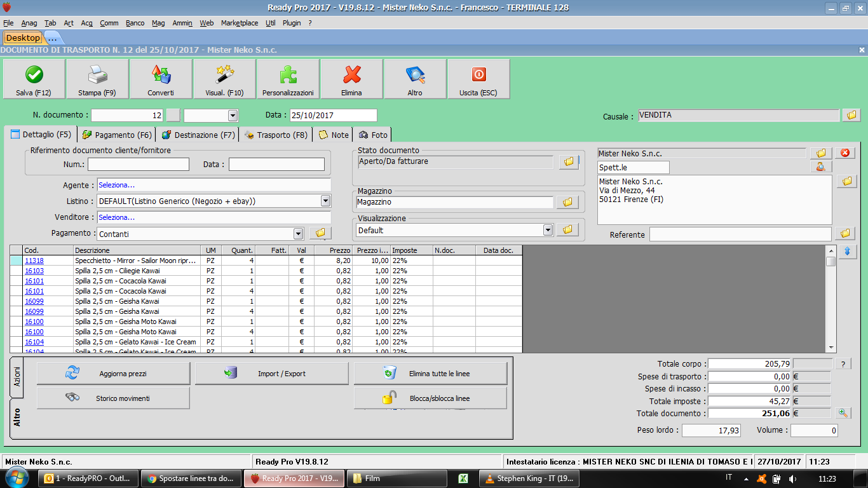
Task: Click the Num. reference document field
Action: click(139, 164)
